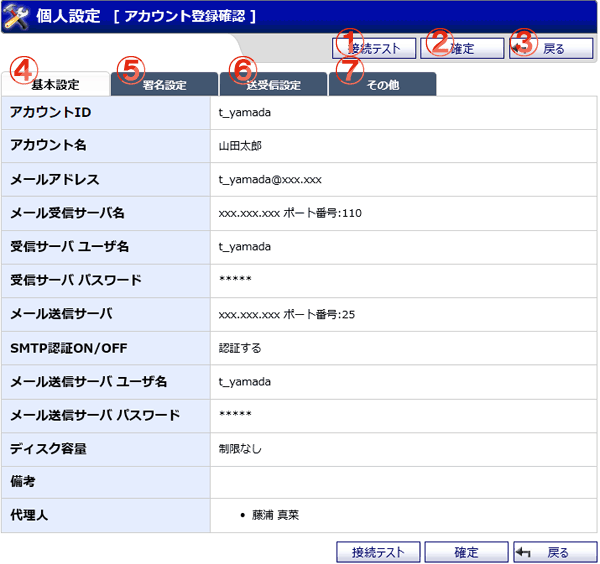Click the ディスク容量 row label
The height and width of the screenshot is (564, 600).
point(48,448)
